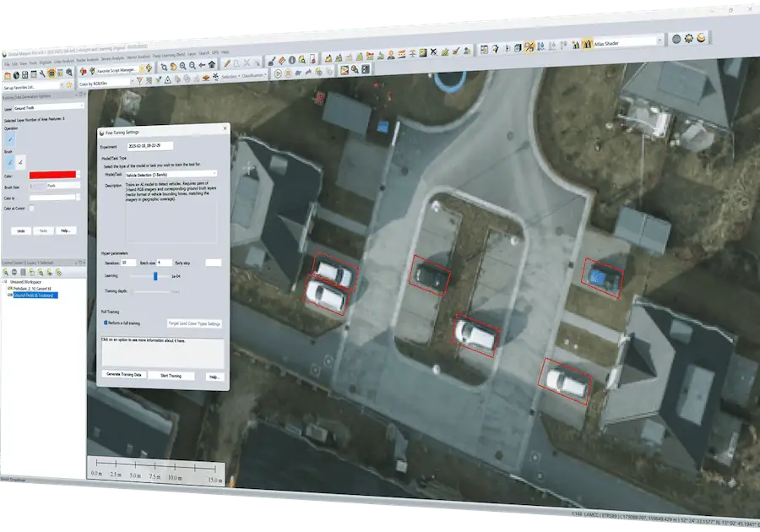This screenshot has width=760, height=532.
Task: Click the zoom tool magnifier with box icon
Action: coord(164,67)
